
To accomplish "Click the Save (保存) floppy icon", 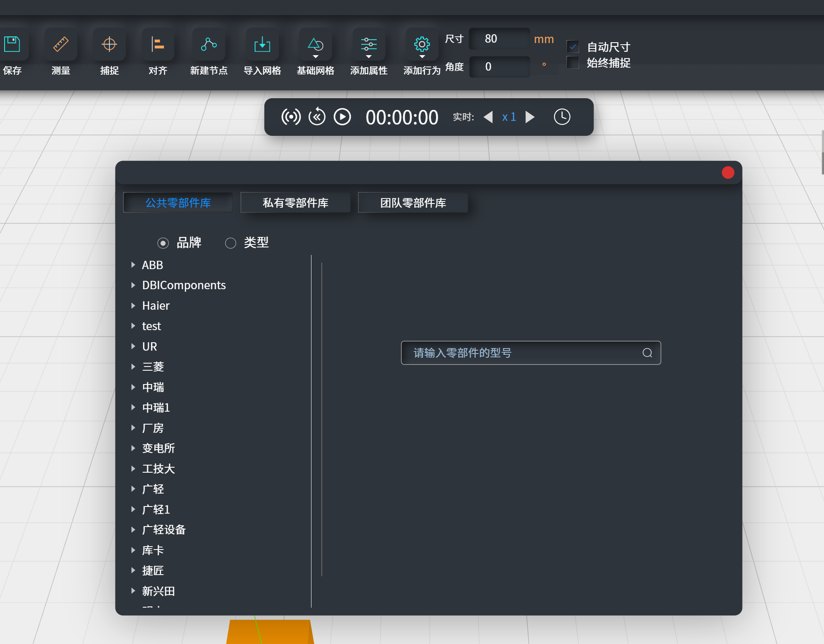I will 12,44.
